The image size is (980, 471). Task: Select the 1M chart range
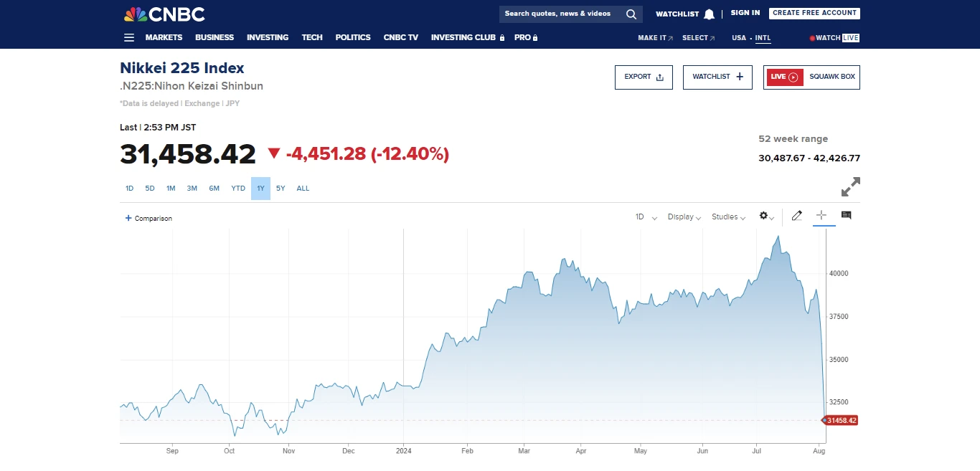point(171,189)
